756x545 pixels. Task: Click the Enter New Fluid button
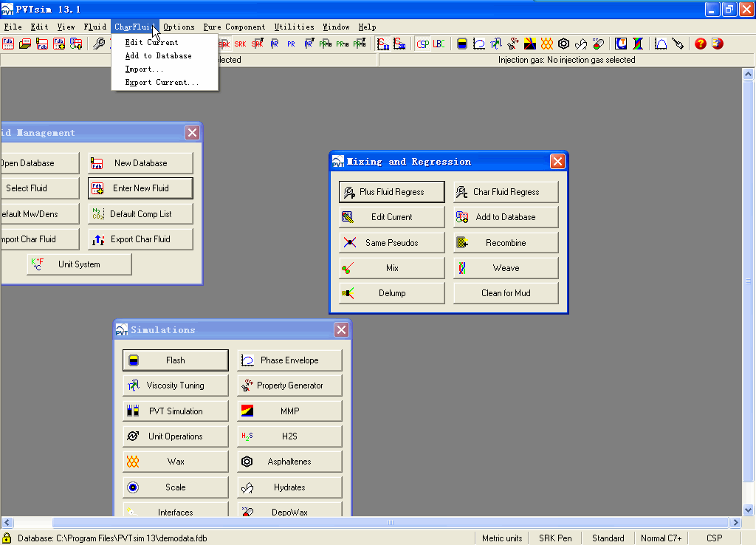tap(140, 188)
